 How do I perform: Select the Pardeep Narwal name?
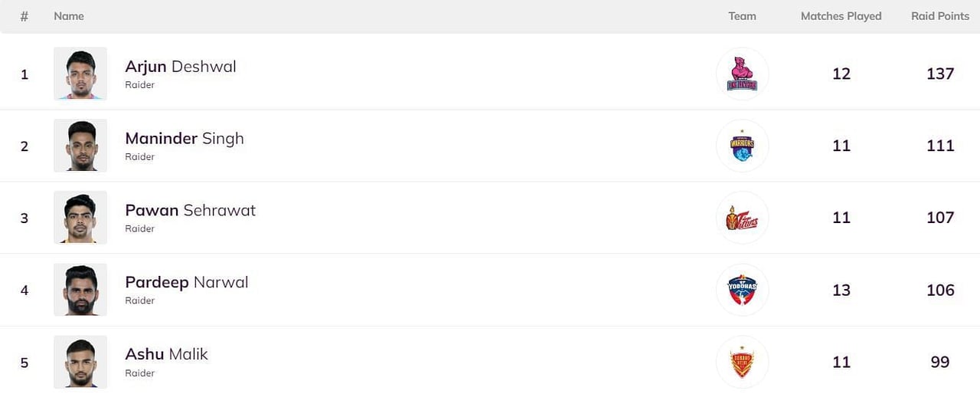(x=187, y=283)
